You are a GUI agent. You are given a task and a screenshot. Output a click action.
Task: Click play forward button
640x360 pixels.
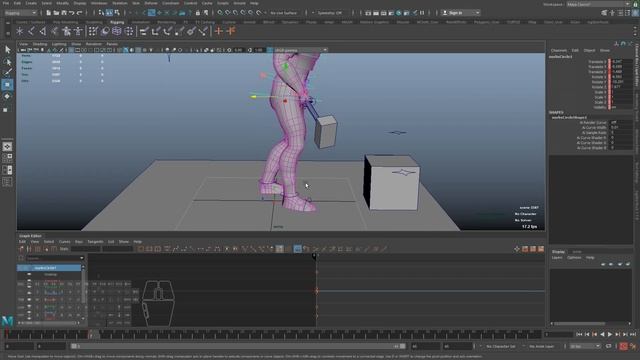click(x=610, y=334)
